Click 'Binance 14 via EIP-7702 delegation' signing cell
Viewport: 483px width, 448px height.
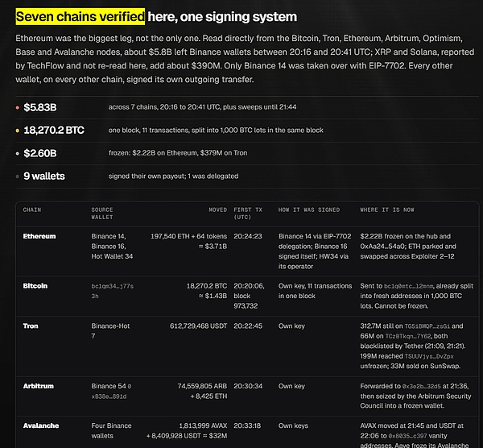pos(315,251)
